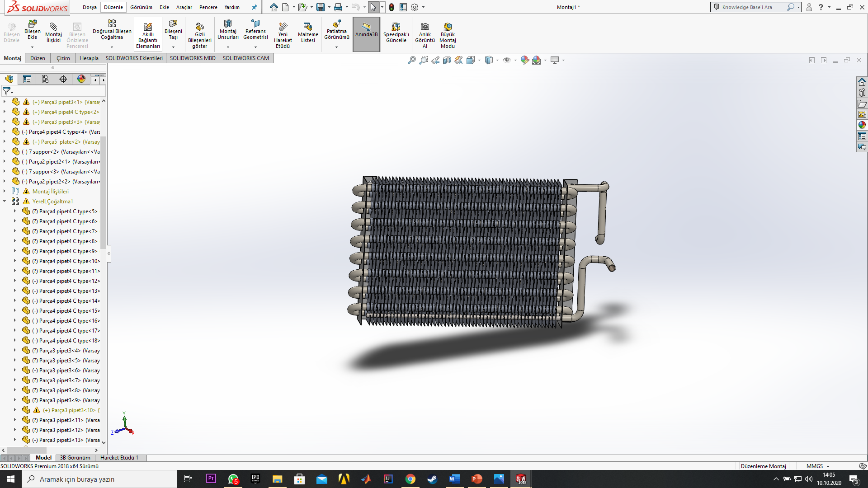Open the Doğrusal Bileşen Çoğaltma dropdown arrow

[x=112, y=47]
